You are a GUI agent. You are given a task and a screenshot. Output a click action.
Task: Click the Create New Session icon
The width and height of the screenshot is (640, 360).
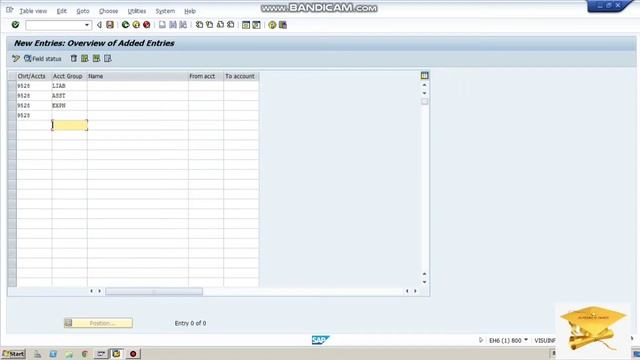(246, 25)
